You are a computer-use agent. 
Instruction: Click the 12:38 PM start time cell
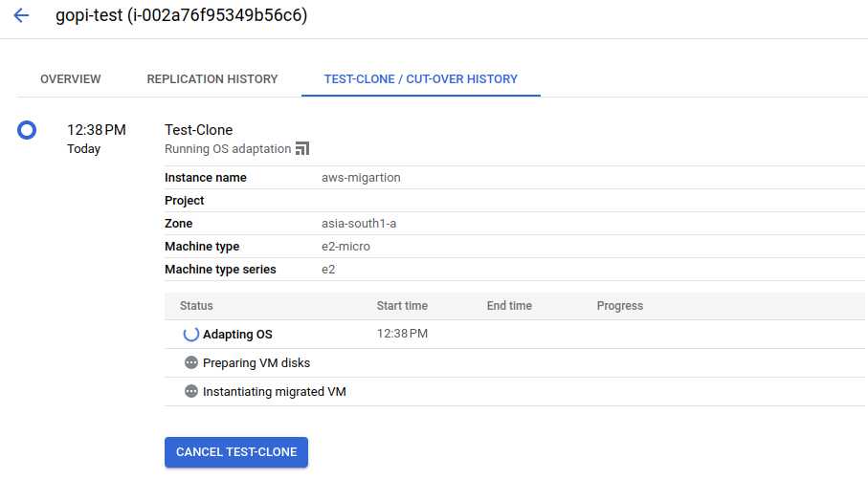tap(403, 334)
